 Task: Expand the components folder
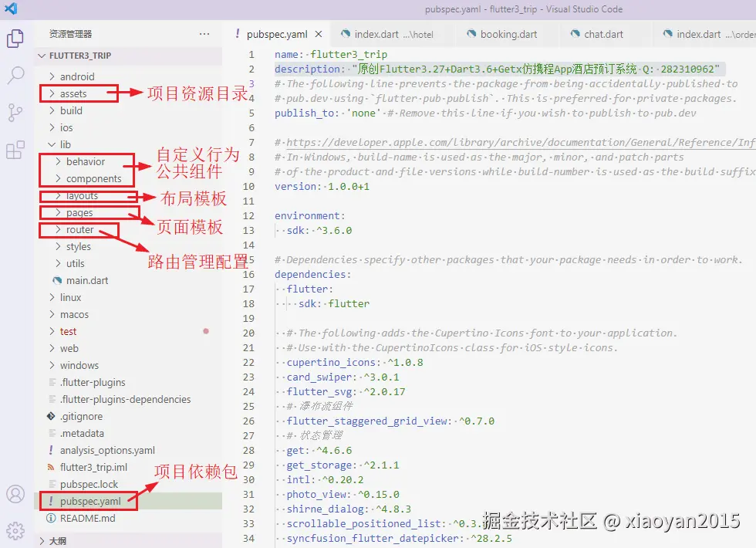(59, 178)
